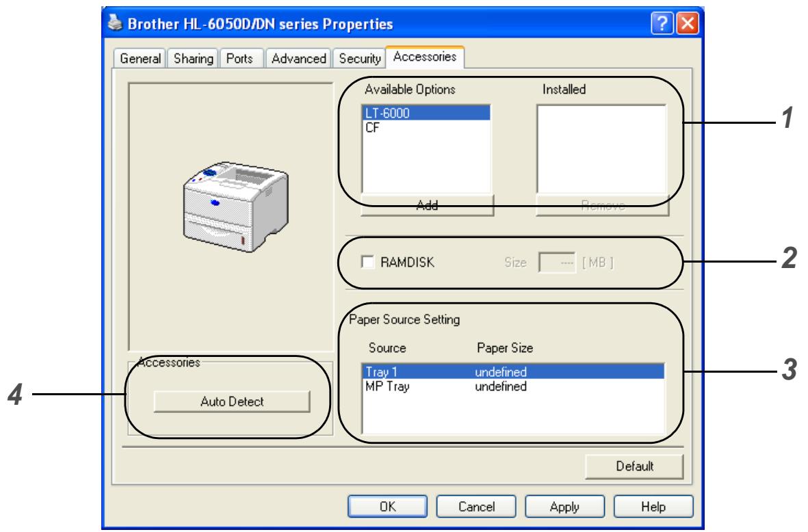This screenshot has height=532, width=808.
Task: Click the Add button
Action: [427, 206]
